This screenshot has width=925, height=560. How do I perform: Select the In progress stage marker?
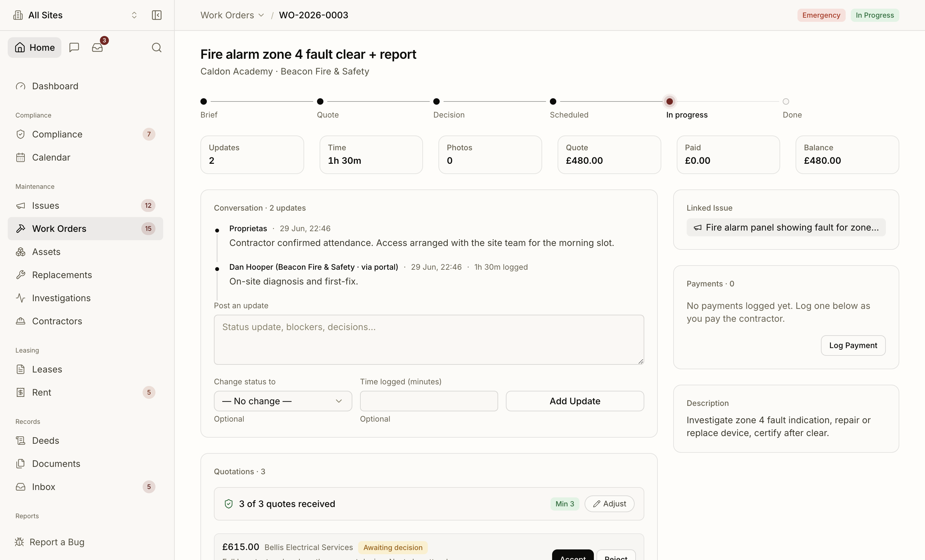669,101
